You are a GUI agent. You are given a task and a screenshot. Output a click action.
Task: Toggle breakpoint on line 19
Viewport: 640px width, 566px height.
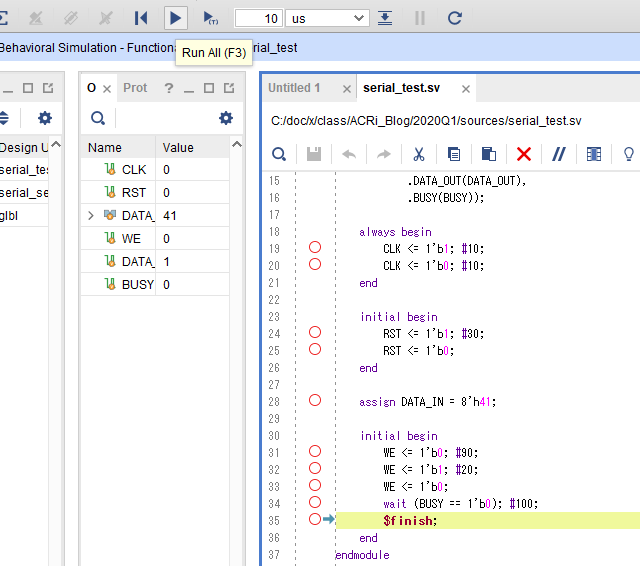tap(315, 247)
